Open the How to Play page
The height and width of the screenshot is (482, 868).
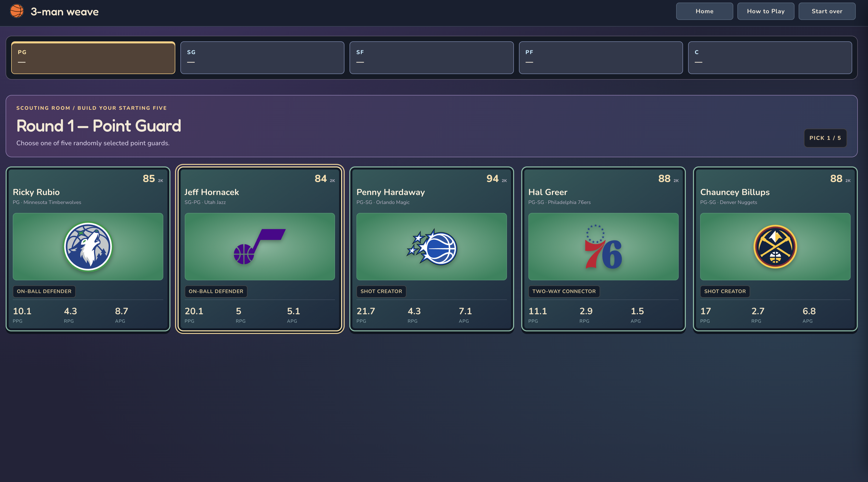(766, 11)
